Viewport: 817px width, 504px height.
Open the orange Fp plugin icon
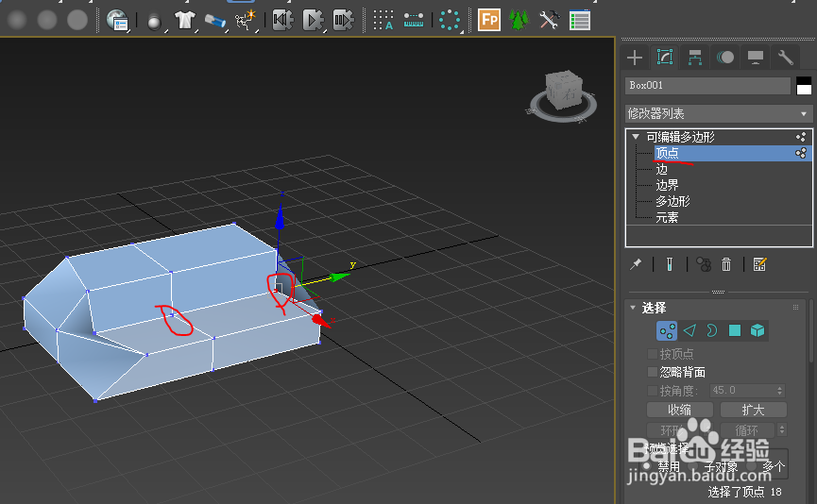point(488,21)
